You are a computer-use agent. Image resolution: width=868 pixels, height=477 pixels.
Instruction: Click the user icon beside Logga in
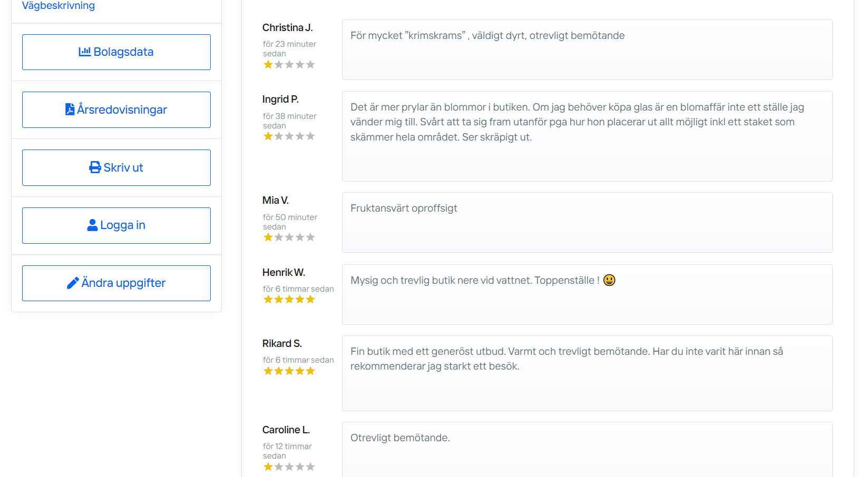[x=92, y=225]
